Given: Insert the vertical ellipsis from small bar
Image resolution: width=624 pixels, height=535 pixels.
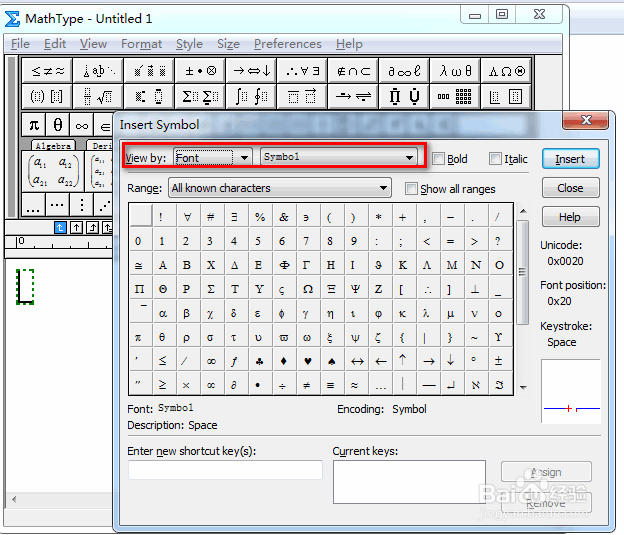Looking at the screenshot, I should tap(82, 205).
